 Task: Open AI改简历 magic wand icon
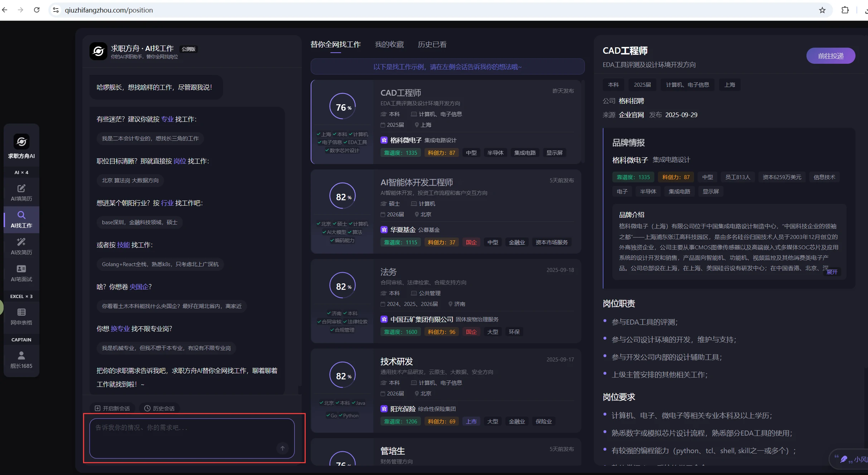click(x=21, y=246)
